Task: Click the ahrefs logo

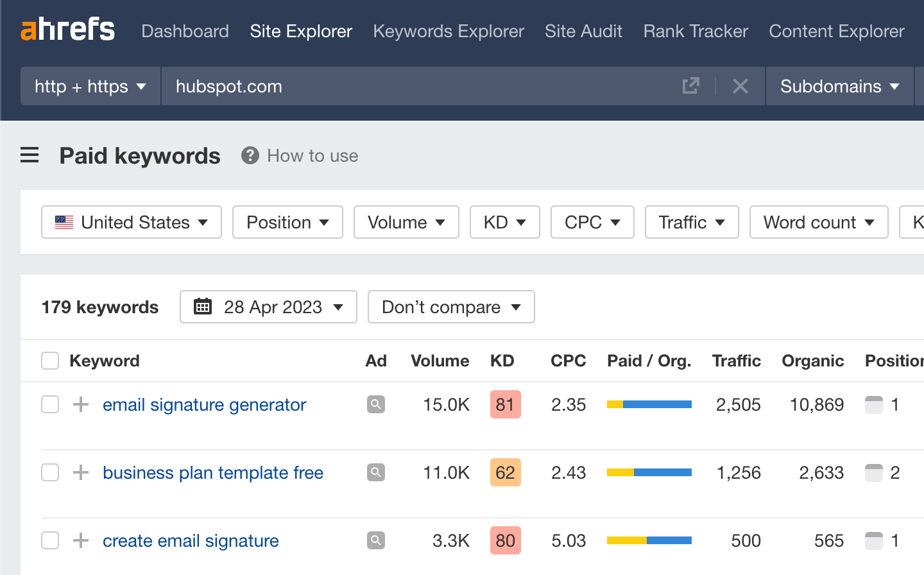Action: click(67, 29)
